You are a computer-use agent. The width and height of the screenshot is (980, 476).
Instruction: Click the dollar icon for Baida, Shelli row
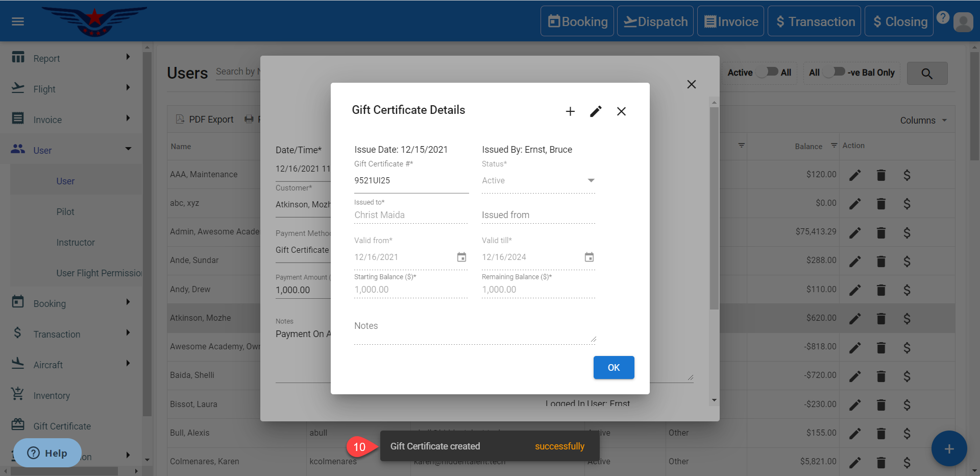click(x=906, y=376)
